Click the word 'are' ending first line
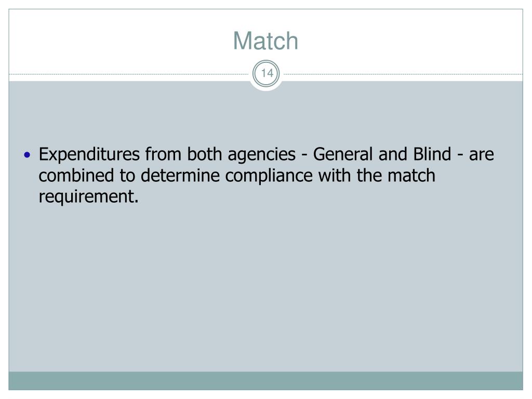The image size is (532, 399). (x=482, y=155)
